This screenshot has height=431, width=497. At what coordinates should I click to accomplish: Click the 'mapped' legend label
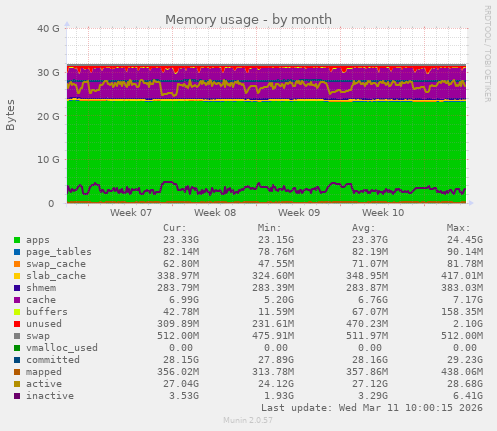click(x=44, y=372)
